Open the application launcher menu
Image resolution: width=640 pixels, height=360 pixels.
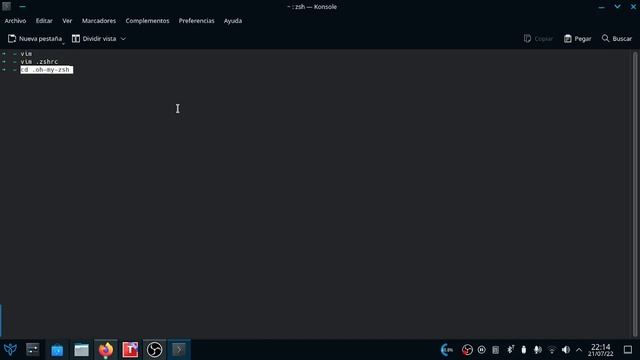pos(10,349)
